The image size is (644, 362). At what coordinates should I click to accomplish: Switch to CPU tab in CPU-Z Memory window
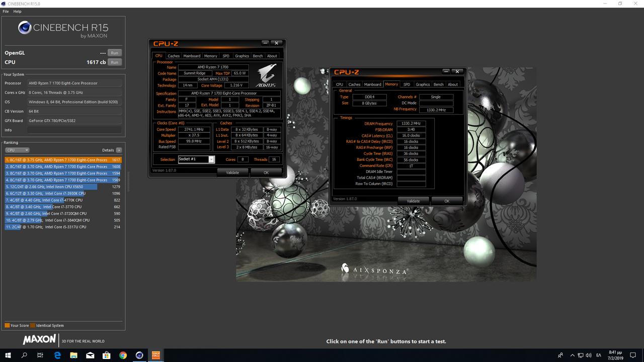pyautogui.click(x=340, y=84)
